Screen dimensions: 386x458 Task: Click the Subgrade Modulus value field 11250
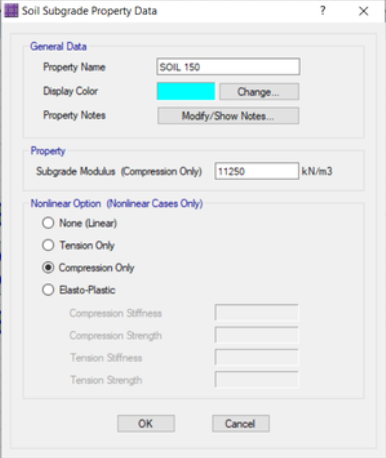(x=257, y=171)
